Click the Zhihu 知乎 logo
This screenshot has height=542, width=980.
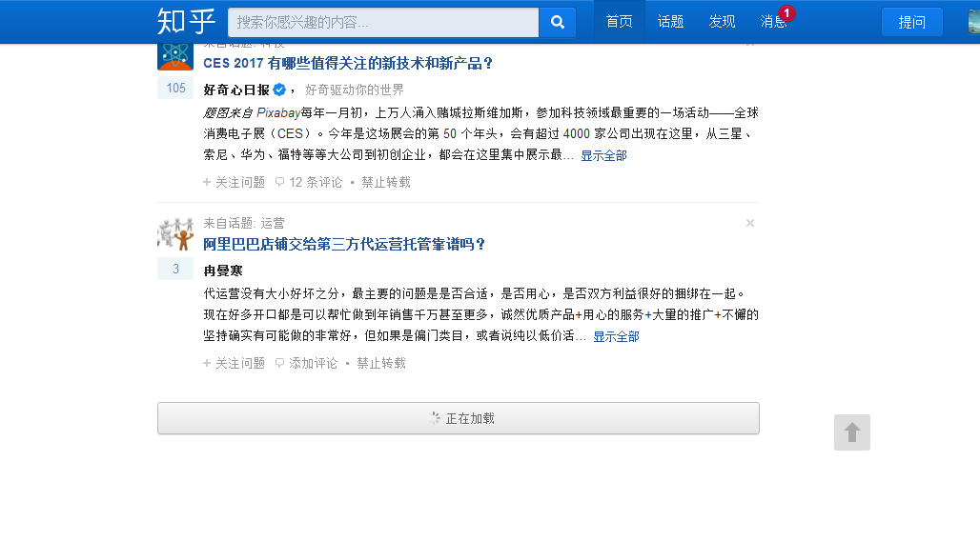coord(186,22)
